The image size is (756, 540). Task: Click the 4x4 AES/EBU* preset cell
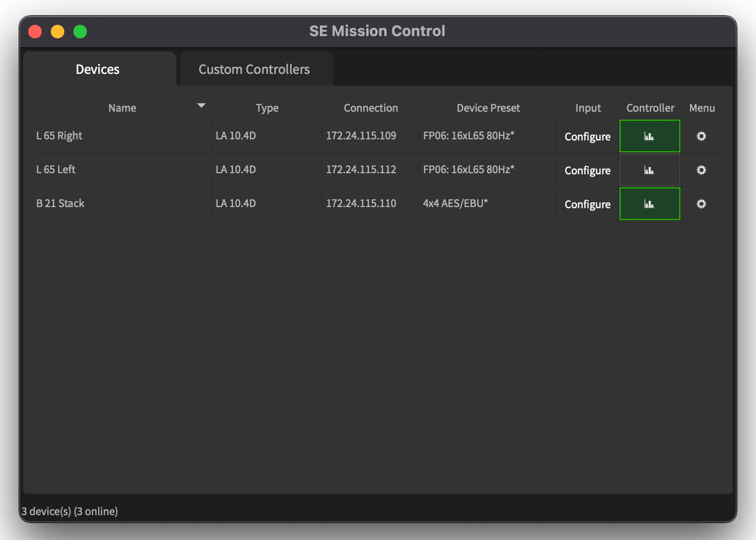coord(455,203)
